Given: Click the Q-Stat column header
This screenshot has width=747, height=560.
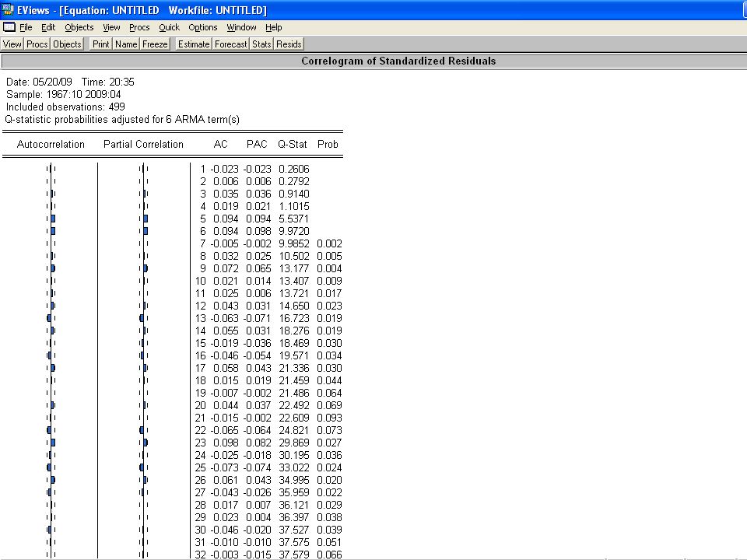Looking at the screenshot, I should [293, 145].
